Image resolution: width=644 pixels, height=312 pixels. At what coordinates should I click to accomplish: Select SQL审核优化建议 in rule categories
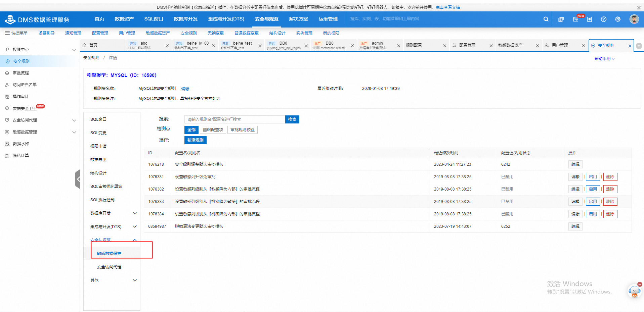point(106,186)
